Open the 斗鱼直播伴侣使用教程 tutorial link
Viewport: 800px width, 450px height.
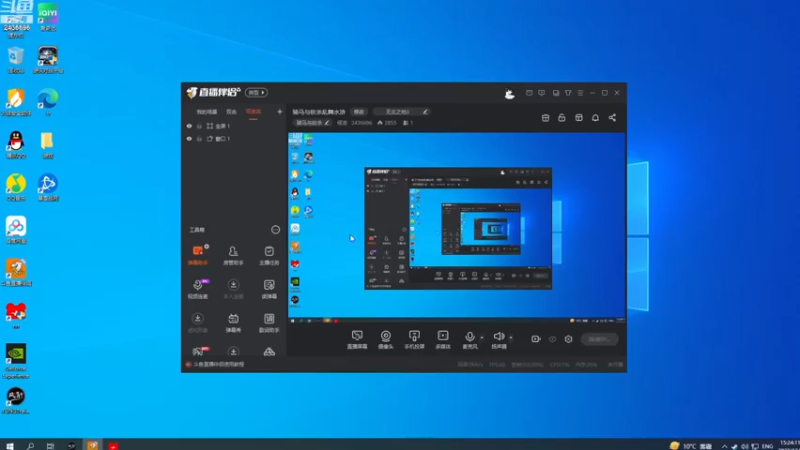tap(218, 364)
